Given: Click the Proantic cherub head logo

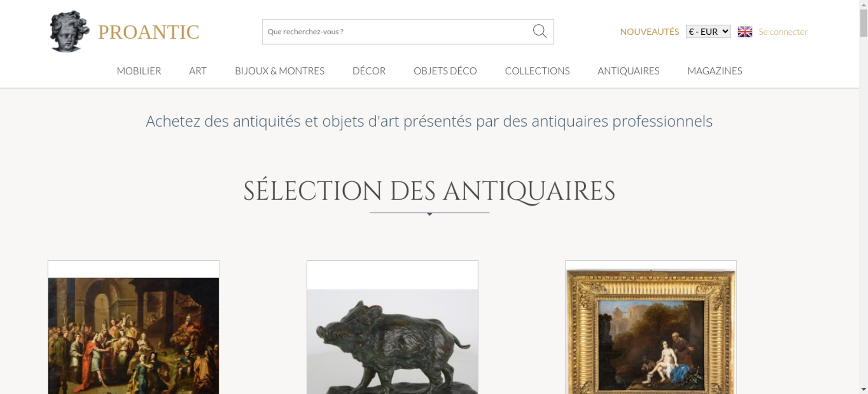Looking at the screenshot, I should 69,31.
